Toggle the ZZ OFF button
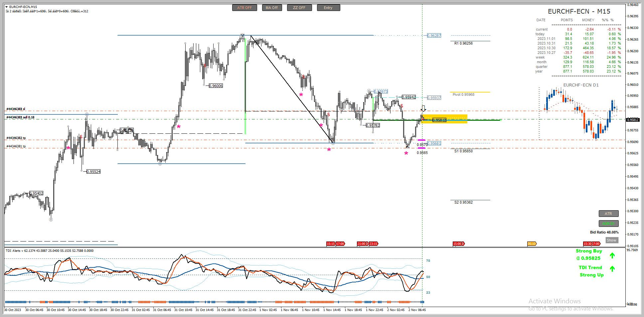 [x=299, y=8]
